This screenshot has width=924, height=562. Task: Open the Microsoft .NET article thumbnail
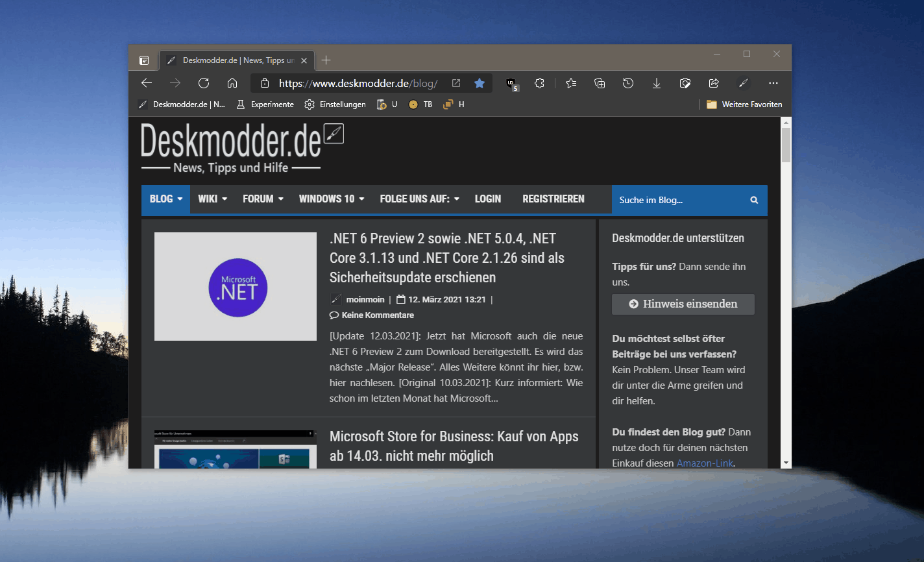236,286
